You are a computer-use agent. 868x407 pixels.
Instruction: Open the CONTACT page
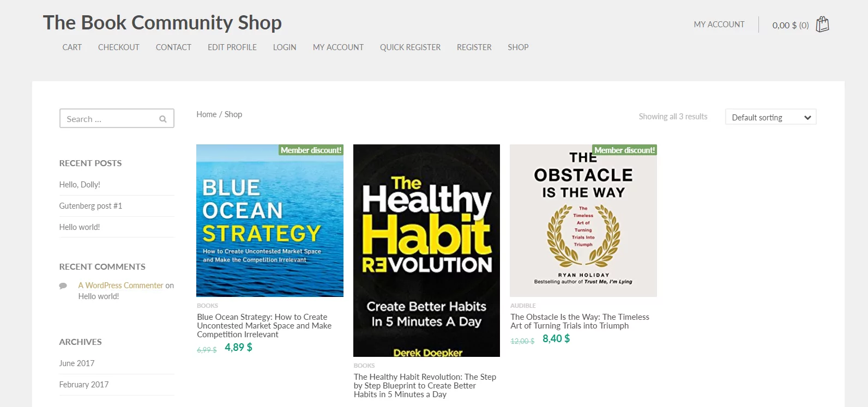173,47
